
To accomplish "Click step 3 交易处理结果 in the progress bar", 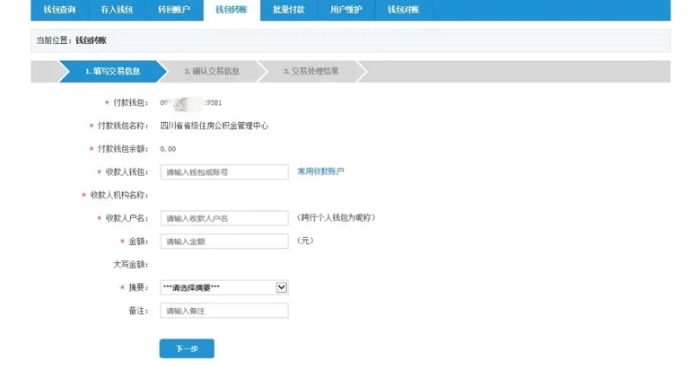I will point(311,71).
